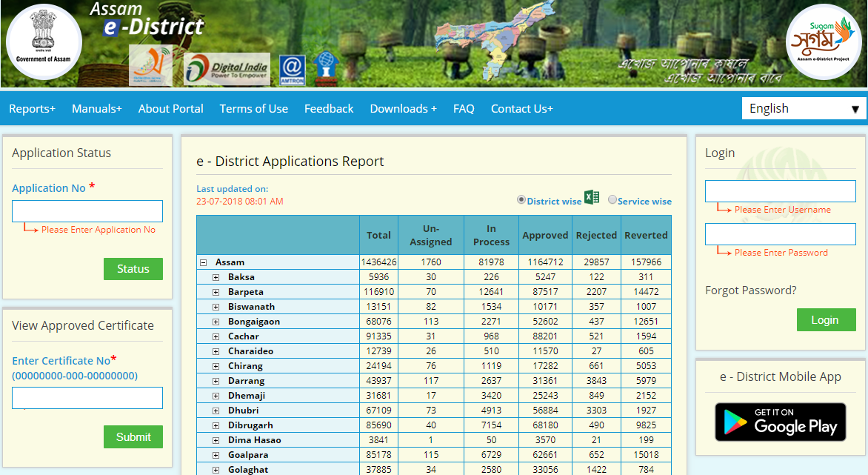Expand the Dibrugarh district row
The image size is (868, 475).
[216, 425]
